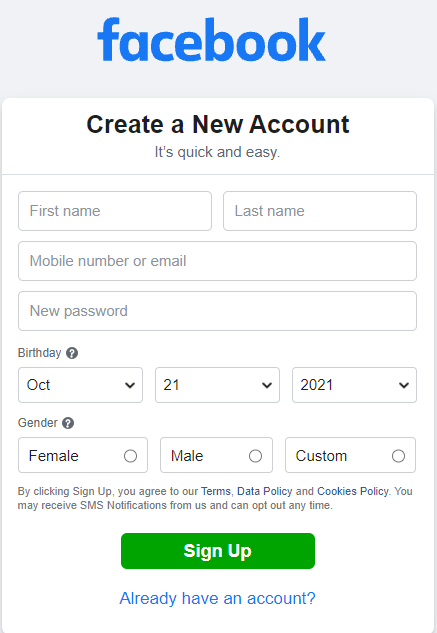437x633 pixels.
Task: Click the facebook logo
Action: (x=212, y=40)
